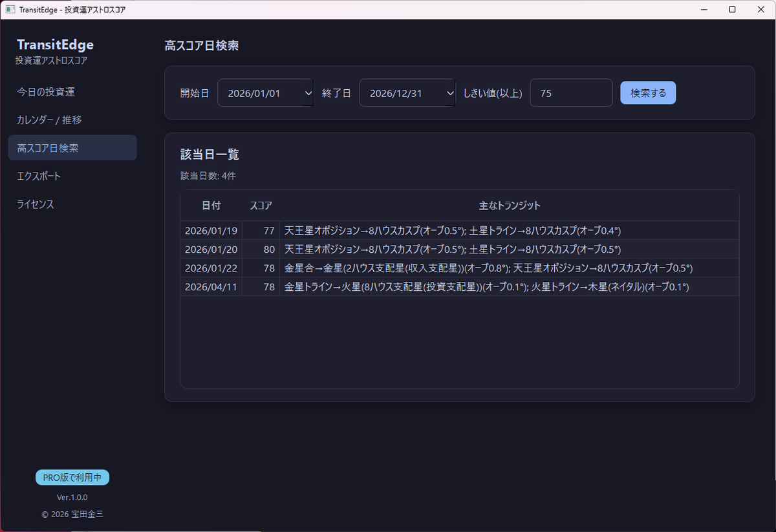Click score 77 in 2026/01/19 row

pos(261,231)
